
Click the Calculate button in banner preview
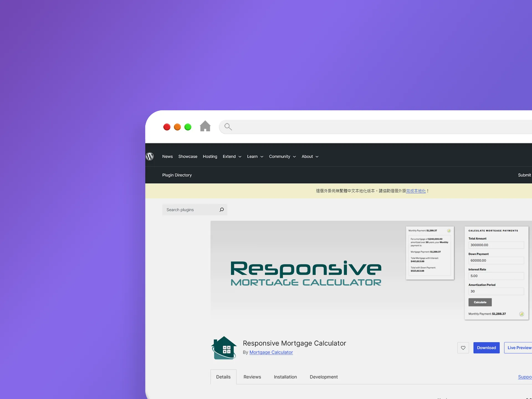click(480, 302)
